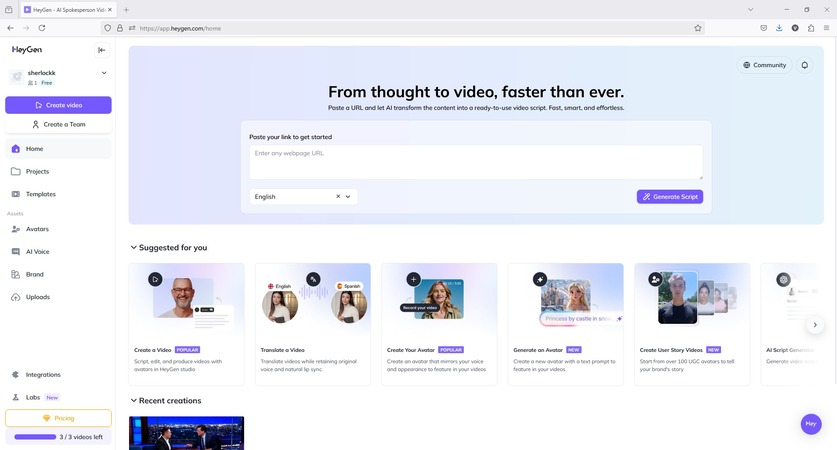The image size is (837, 450).
Task: Open the recent creation video thumbnail
Action: [x=186, y=433]
